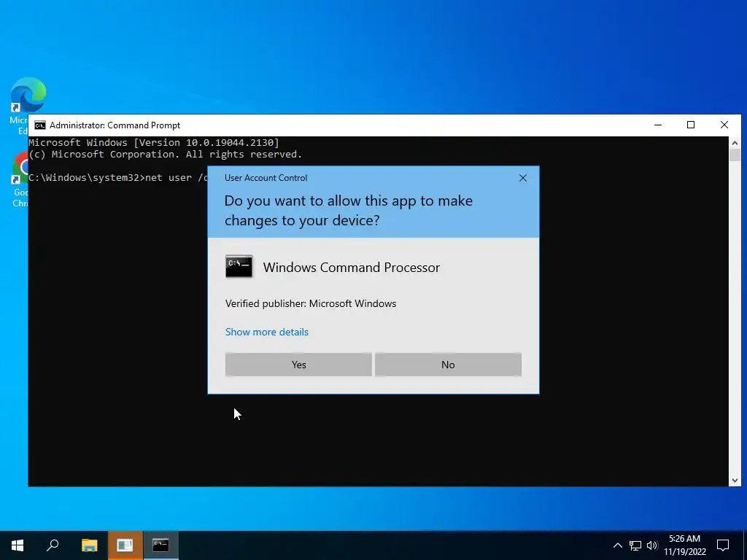Click No in the User Account Control dialog
The height and width of the screenshot is (560, 747).
pos(448,365)
